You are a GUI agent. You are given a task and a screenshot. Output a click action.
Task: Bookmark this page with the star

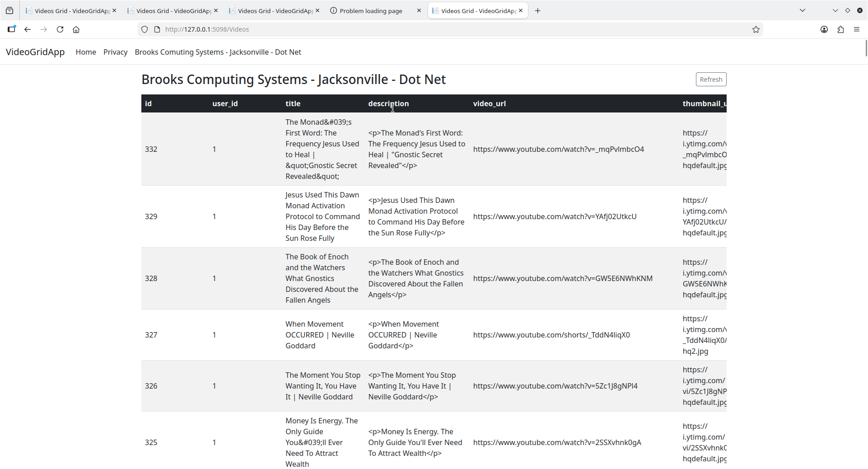tap(756, 29)
